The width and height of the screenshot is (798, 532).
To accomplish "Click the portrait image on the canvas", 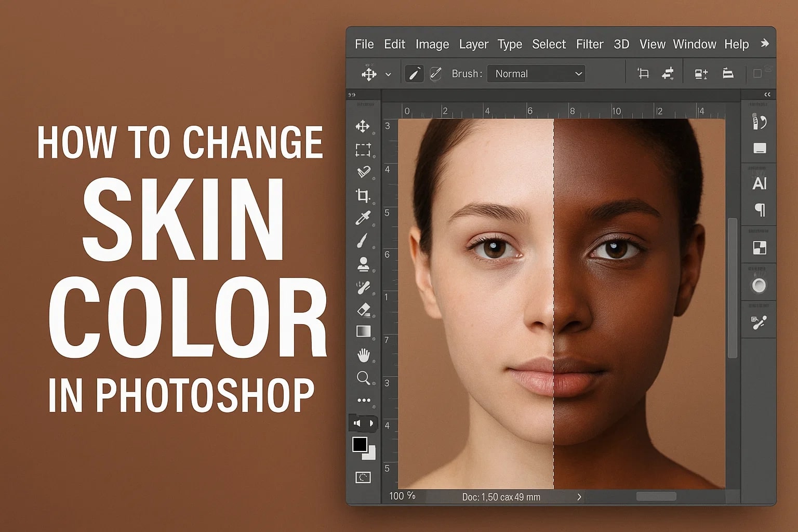I will click(x=561, y=304).
